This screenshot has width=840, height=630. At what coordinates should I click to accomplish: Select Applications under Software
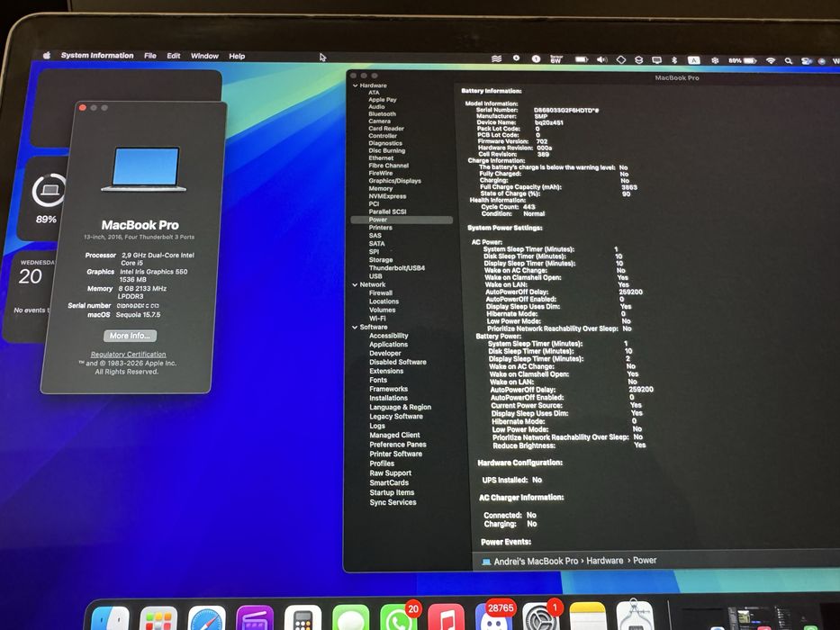pyautogui.click(x=388, y=345)
